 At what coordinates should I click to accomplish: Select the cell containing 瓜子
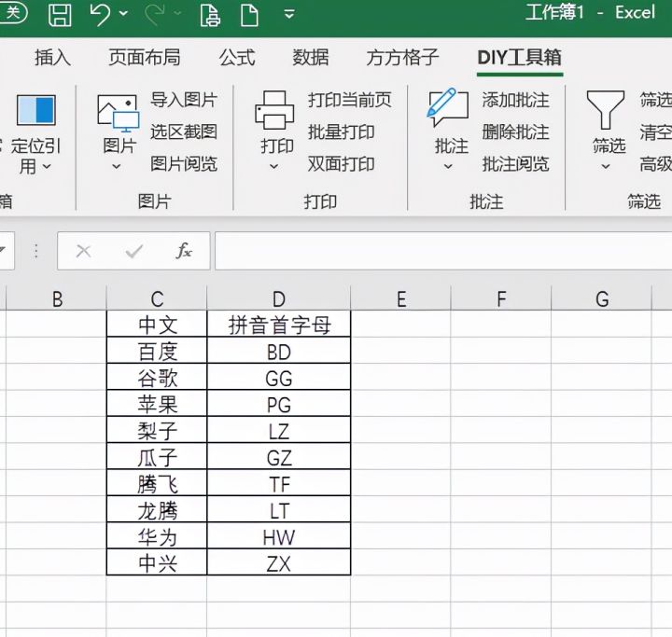[157, 457]
